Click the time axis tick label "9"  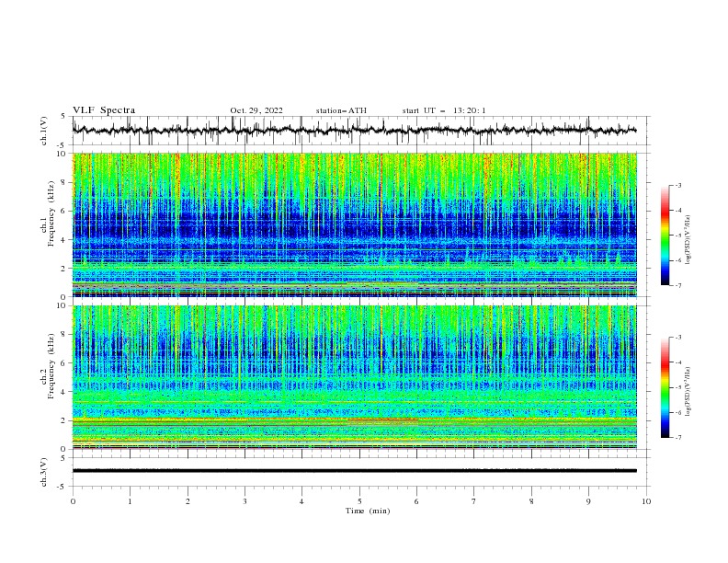(x=588, y=501)
